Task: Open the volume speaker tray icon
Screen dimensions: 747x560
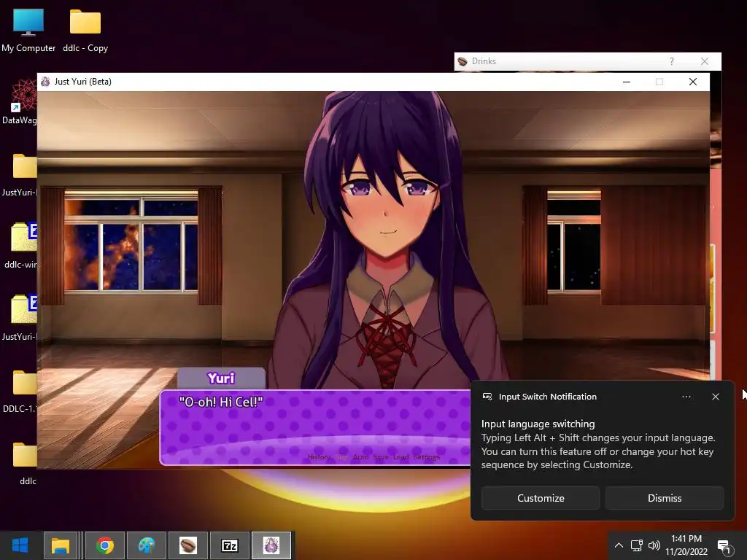Action: click(654, 545)
